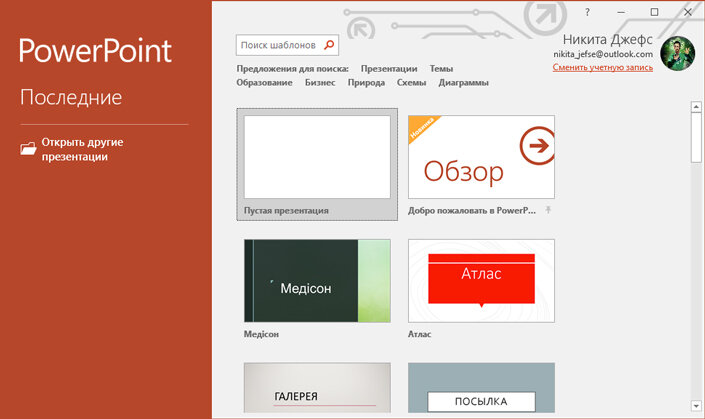Select the 'Темы' search suggestion
Viewport: 705px width, 419px height.
point(441,69)
